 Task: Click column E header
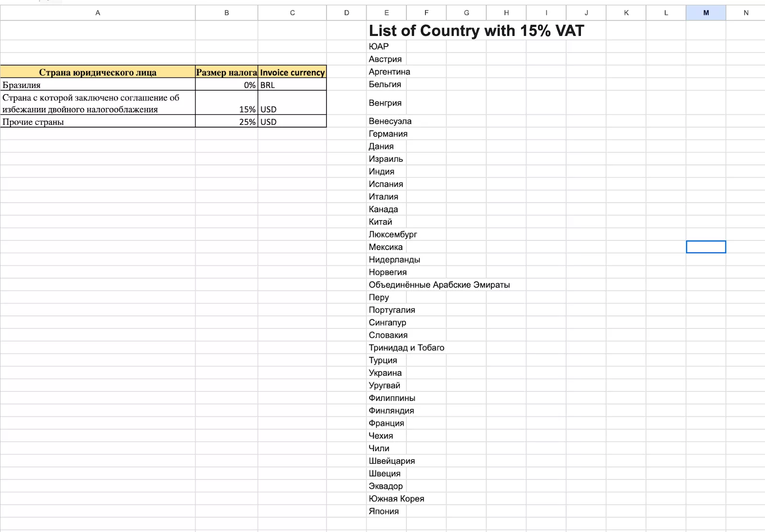(386, 13)
